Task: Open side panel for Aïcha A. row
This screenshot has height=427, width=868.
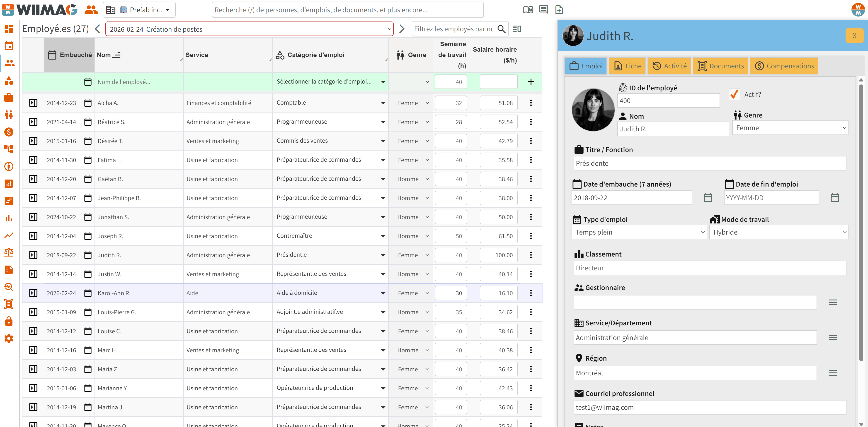Action: point(33,103)
